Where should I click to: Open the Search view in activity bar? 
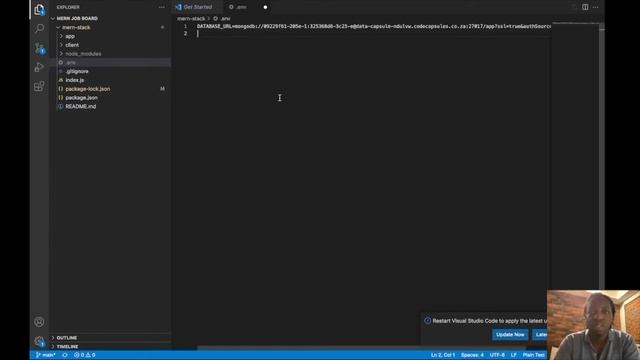[x=39, y=28]
